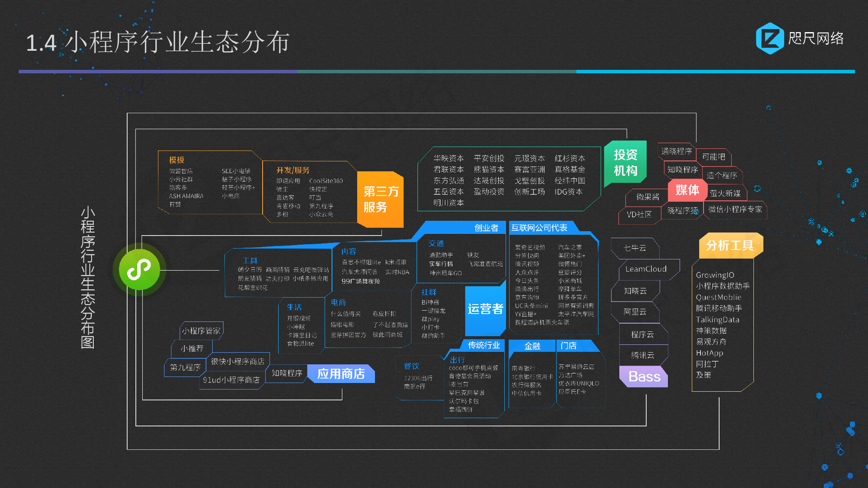The image size is (868, 488).
Task: Click the 工具 category heading
Action: [x=250, y=261]
